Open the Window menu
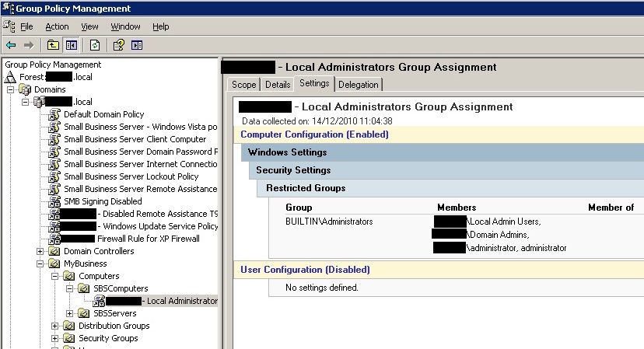Screen dimensions: 644x349 tap(126, 26)
